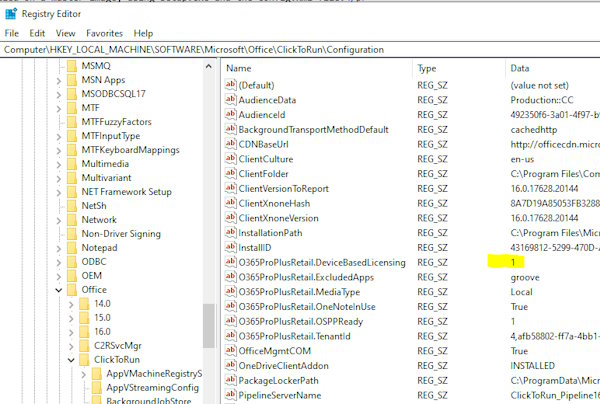
Task: Click the string icon for OfficeMgmtCOM
Action: (x=230, y=350)
